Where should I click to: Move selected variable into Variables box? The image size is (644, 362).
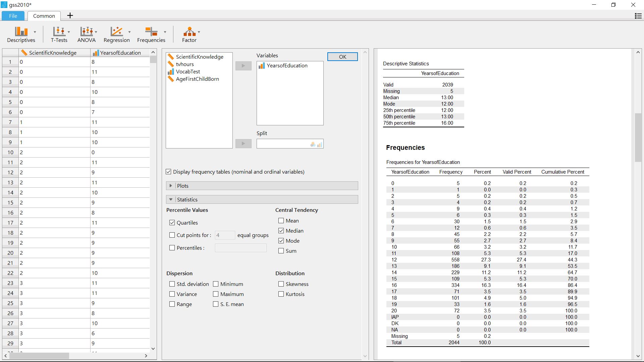click(x=244, y=66)
